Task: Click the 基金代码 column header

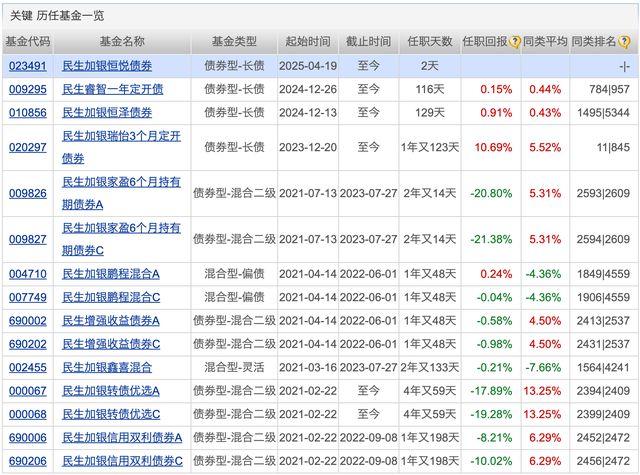Action: click(28, 41)
